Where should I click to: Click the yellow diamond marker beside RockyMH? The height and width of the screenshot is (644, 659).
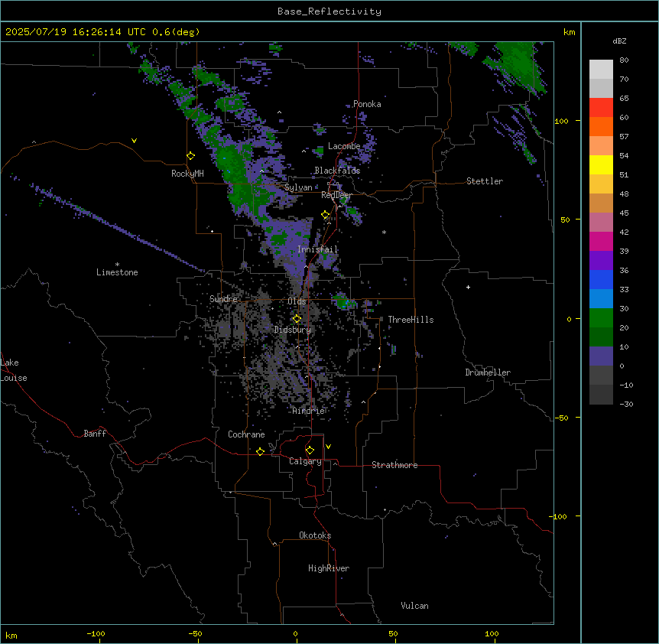191,156
